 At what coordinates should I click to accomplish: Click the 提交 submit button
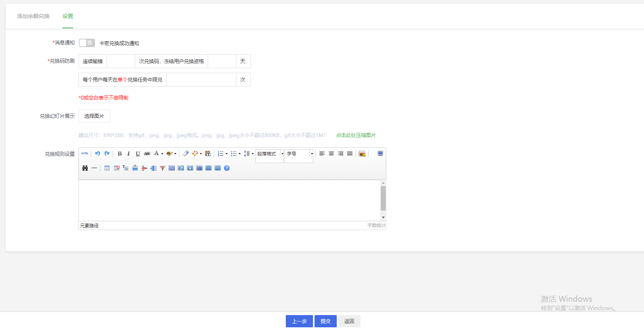326,321
